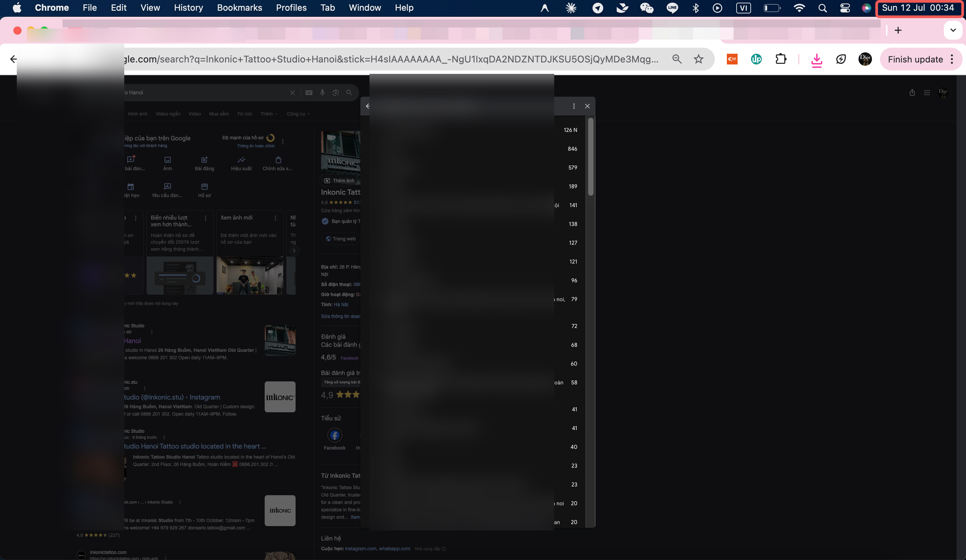966x560 pixels.
Task: Open the Chrome tab search chevron
Action: 953,30
